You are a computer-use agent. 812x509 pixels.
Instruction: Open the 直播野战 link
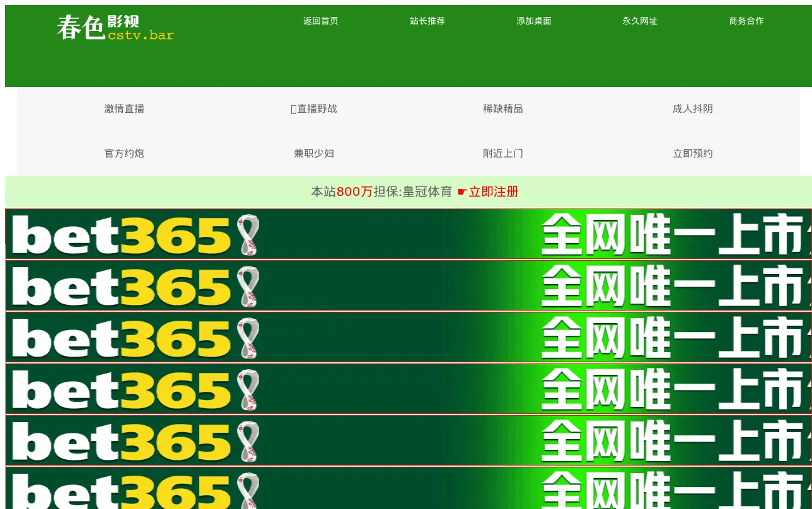tap(314, 108)
